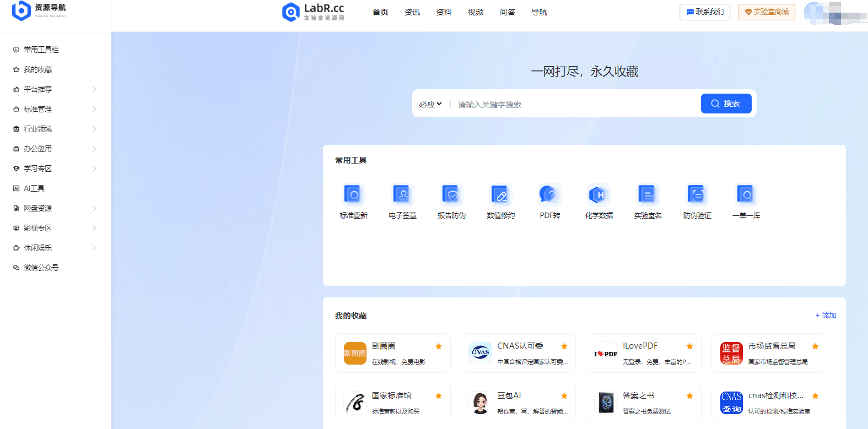Viewport: 868px width, 429px height.
Task: Toggle the star on CNAS认可委 card
Action: point(564,346)
